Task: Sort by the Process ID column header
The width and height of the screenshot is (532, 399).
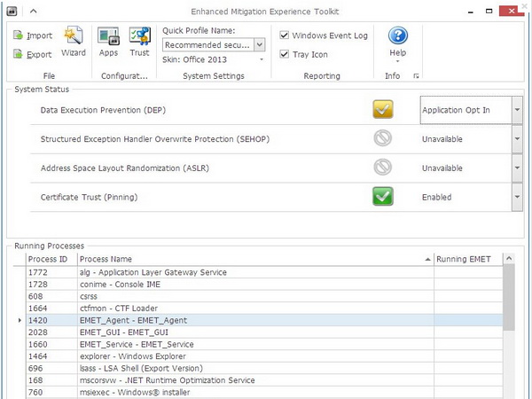Action: 51,259
